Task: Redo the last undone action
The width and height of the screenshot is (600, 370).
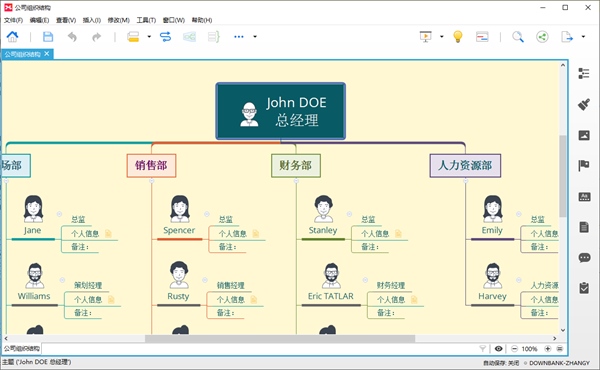Action: 96,37
